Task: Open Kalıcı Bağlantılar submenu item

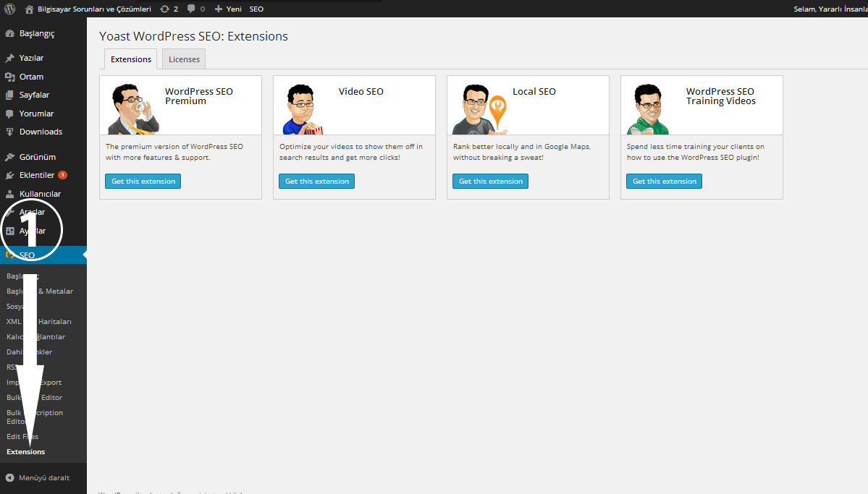Action: pyautogui.click(x=36, y=337)
